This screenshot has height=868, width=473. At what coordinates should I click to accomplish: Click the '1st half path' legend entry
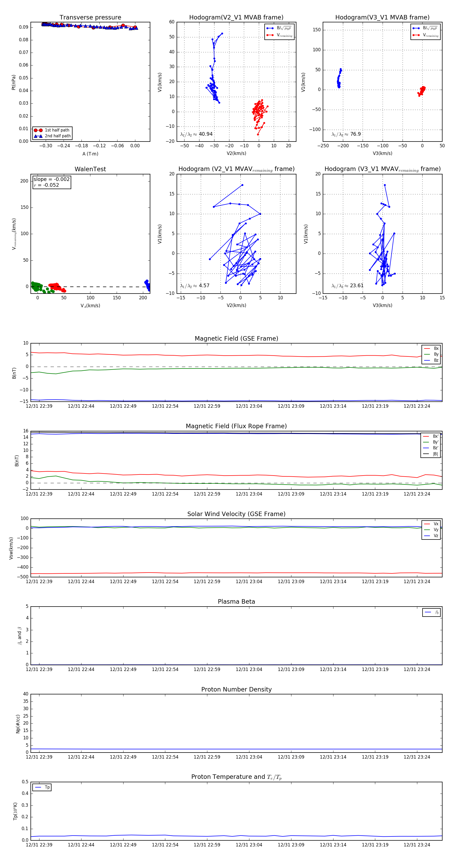pyautogui.click(x=52, y=130)
